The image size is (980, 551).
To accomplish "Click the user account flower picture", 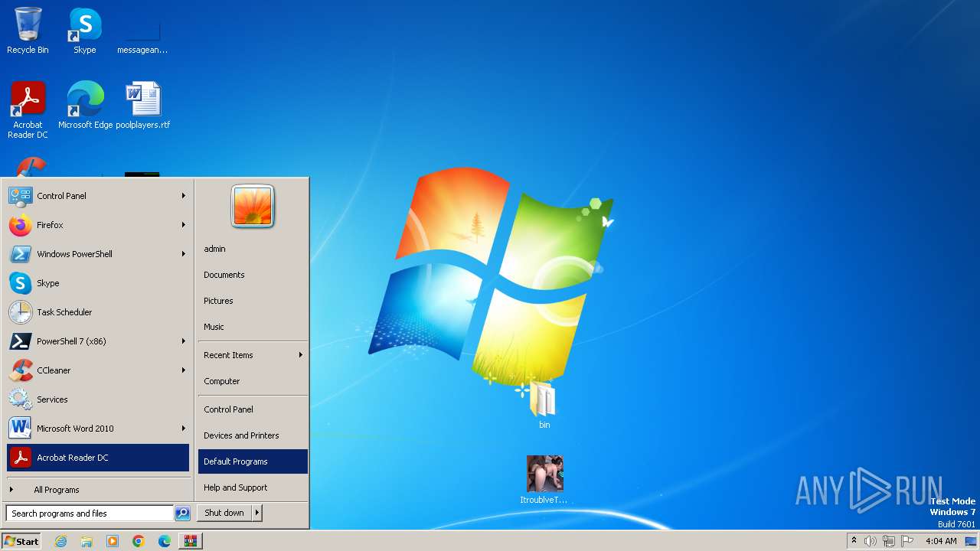I will pos(253,206).
